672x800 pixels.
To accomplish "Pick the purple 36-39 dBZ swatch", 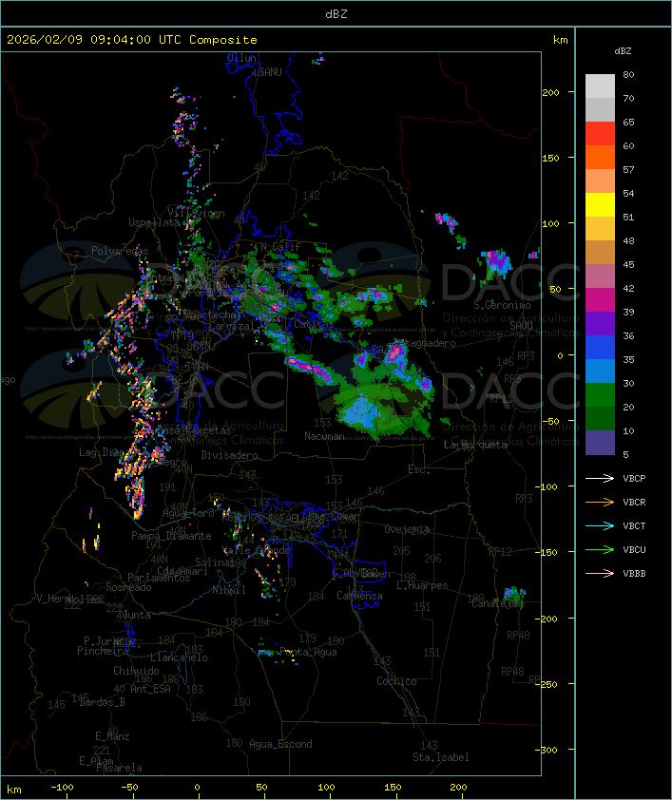I will tap(600, 323).
